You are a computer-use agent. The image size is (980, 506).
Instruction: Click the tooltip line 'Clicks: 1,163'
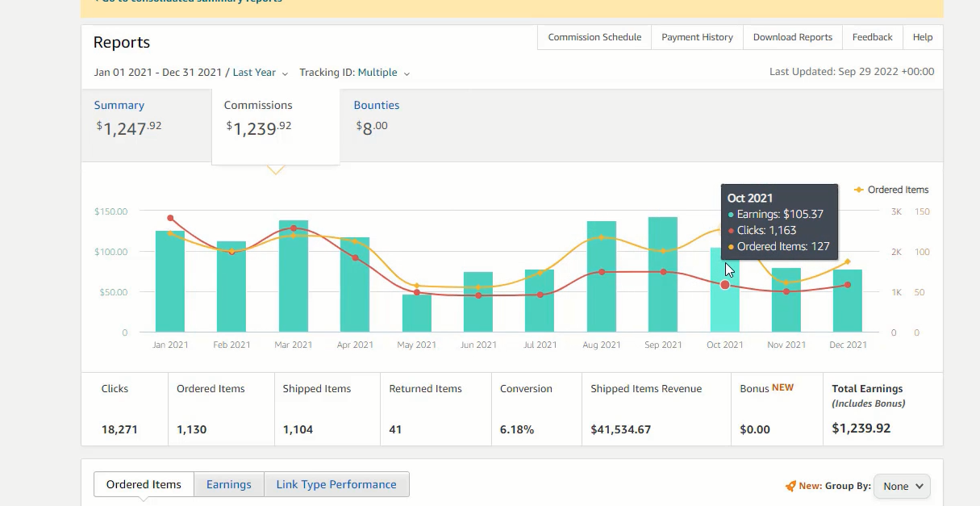click(761, 231)
